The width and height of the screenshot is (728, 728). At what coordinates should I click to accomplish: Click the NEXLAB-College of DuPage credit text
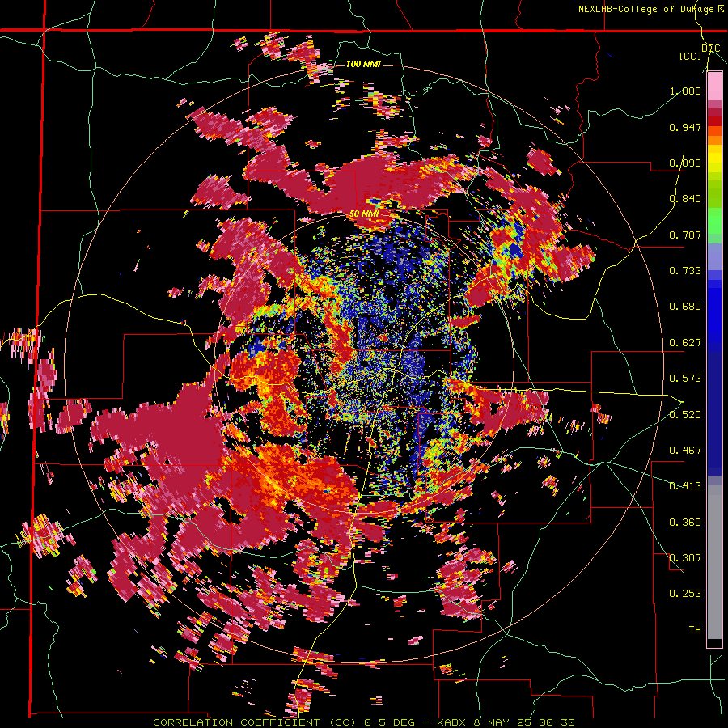648,9
